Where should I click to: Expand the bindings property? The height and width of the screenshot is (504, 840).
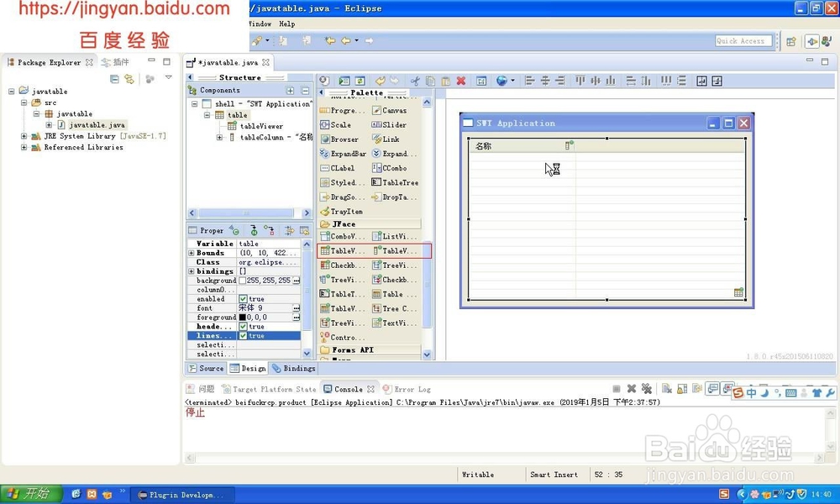(x=192, y=271)
